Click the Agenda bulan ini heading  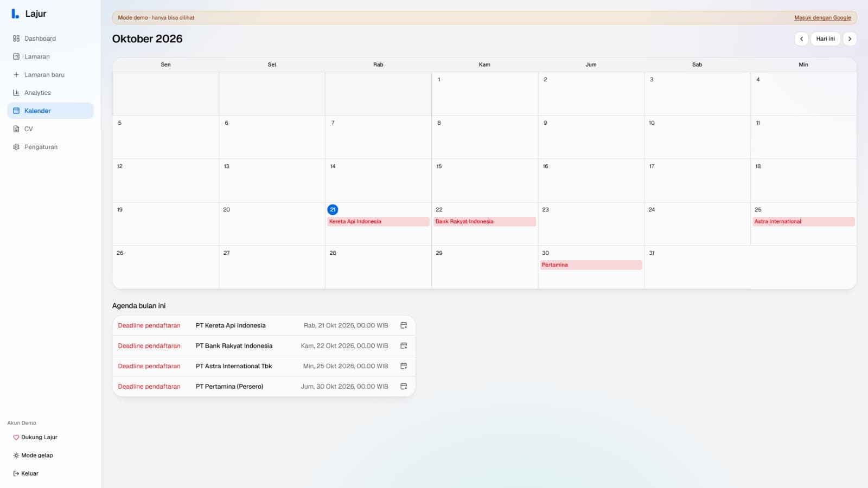(139, 306)
